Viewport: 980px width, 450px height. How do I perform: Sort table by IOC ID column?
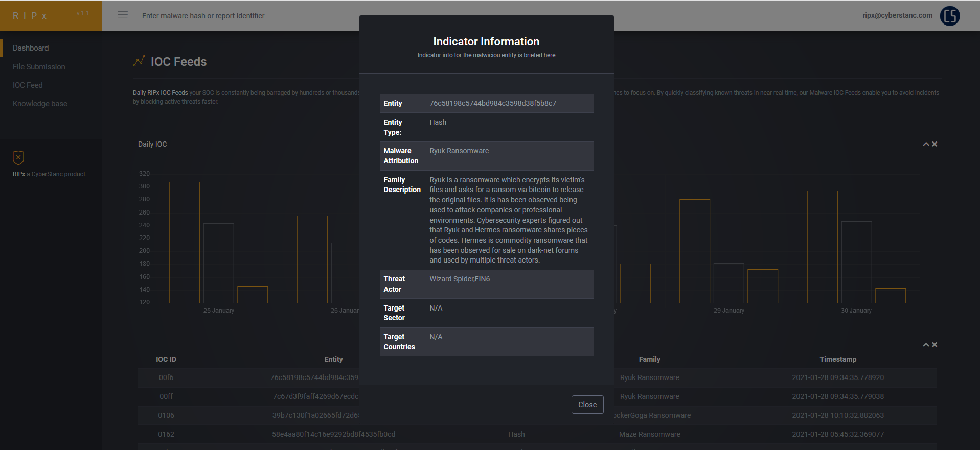pyautogui.click(x=166, y=359)
